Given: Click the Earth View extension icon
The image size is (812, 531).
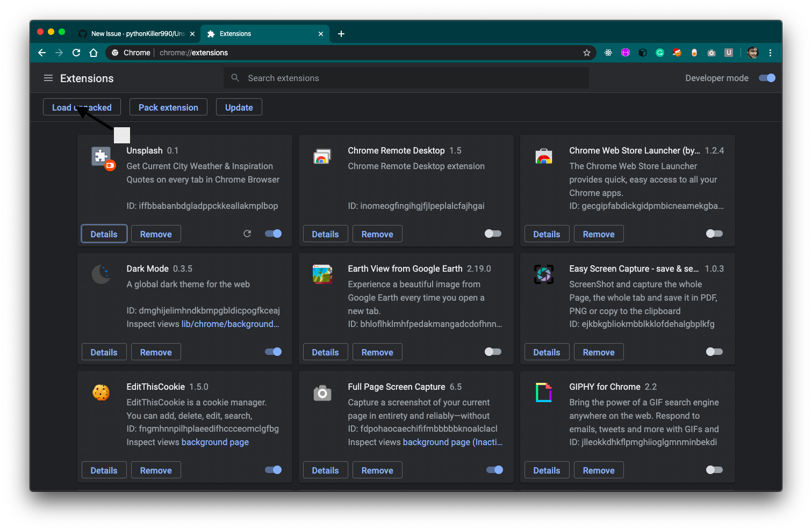Looking at the screenshot, I should [322, 274].
